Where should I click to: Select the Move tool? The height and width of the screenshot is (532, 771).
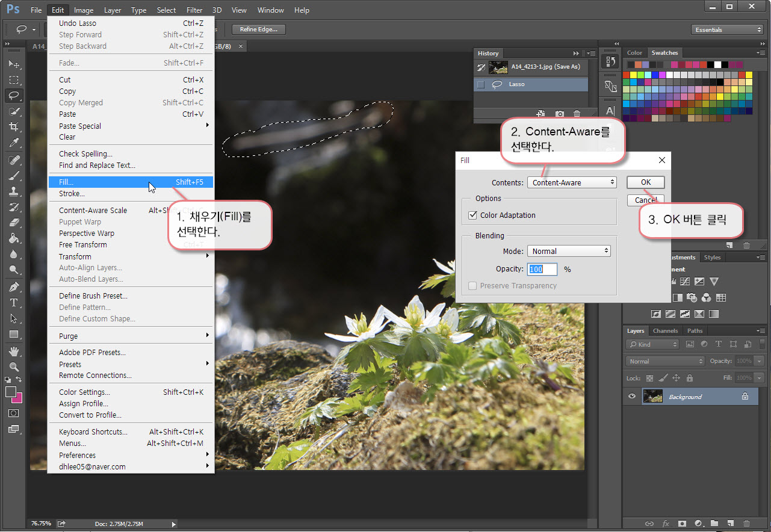pyautogui.click(x=14, y=64)
